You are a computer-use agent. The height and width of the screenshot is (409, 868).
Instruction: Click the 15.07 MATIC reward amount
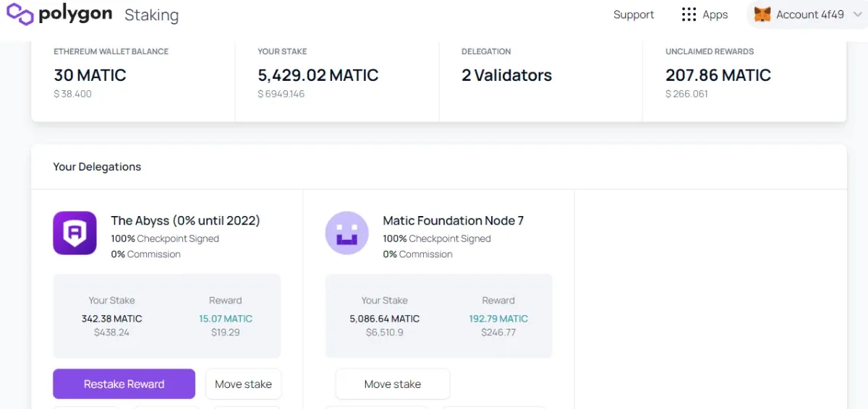click(226, 319)
